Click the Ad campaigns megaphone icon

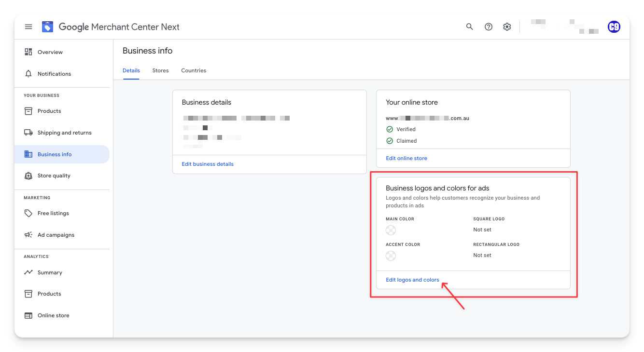[x=28, y=235]
